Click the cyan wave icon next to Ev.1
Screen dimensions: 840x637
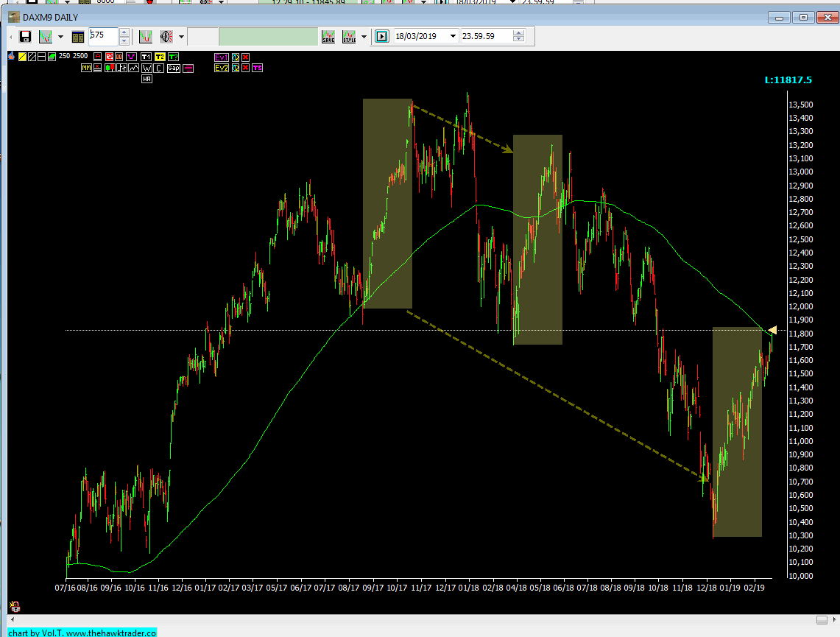[x=235, y=57]
